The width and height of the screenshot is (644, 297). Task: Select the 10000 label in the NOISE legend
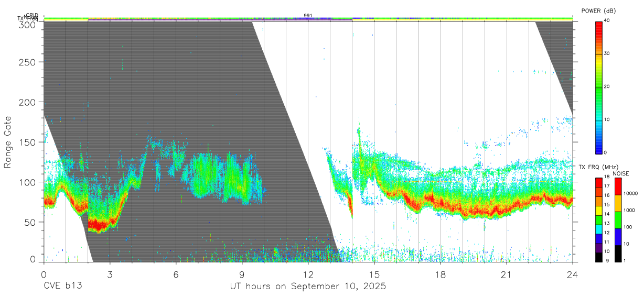coord(631,193)
